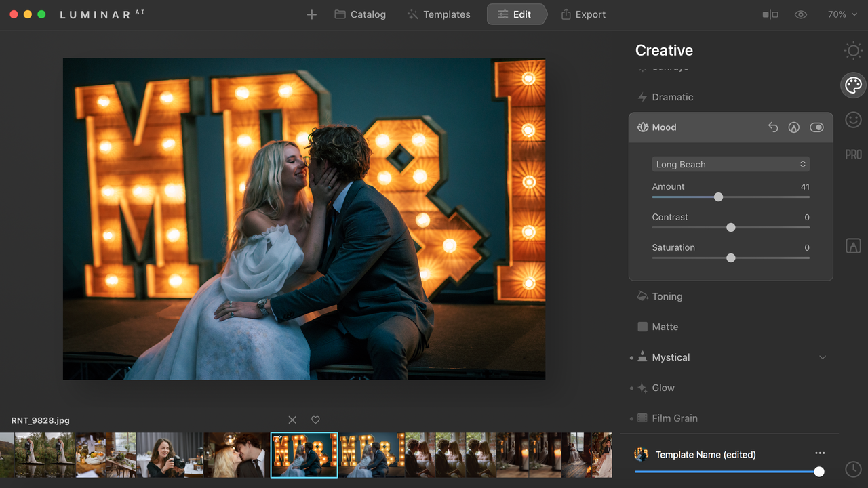Open the 70% zoom level dropdown
Viewport: 868px width, 488px height.
[841, 14]
